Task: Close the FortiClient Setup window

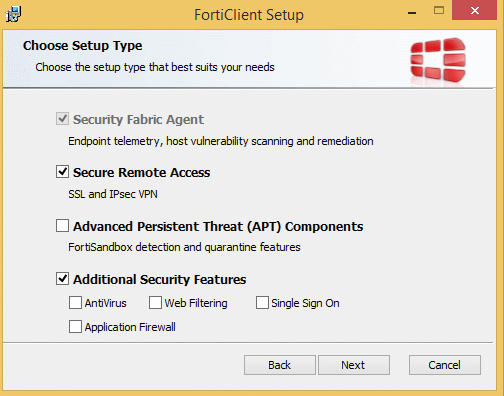Action: 475,11
